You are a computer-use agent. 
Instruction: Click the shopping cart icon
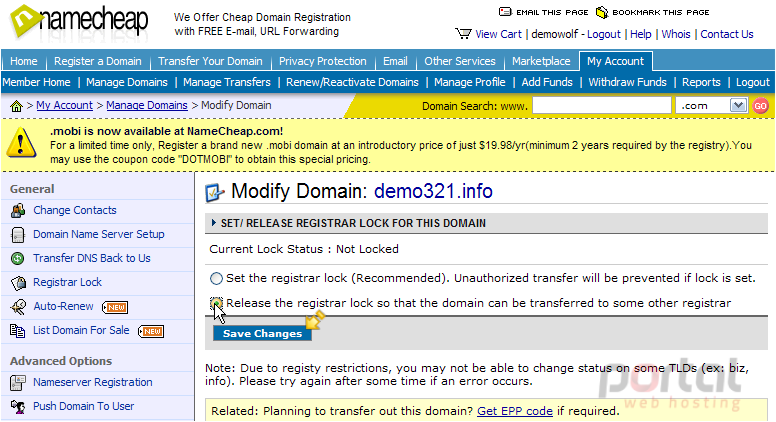[463, 34]
